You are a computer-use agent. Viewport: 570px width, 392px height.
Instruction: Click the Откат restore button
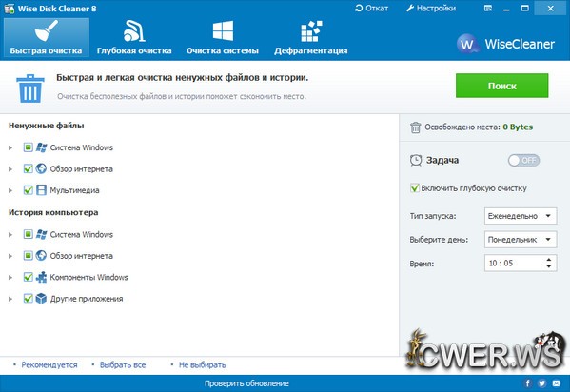[371, 8]
